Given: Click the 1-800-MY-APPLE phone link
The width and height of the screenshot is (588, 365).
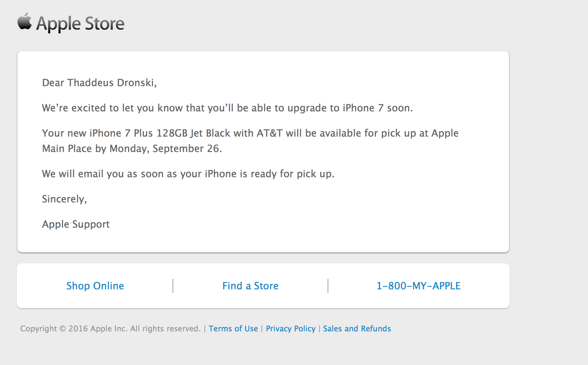Looking at the screenshot, I should tap(418, 286).
